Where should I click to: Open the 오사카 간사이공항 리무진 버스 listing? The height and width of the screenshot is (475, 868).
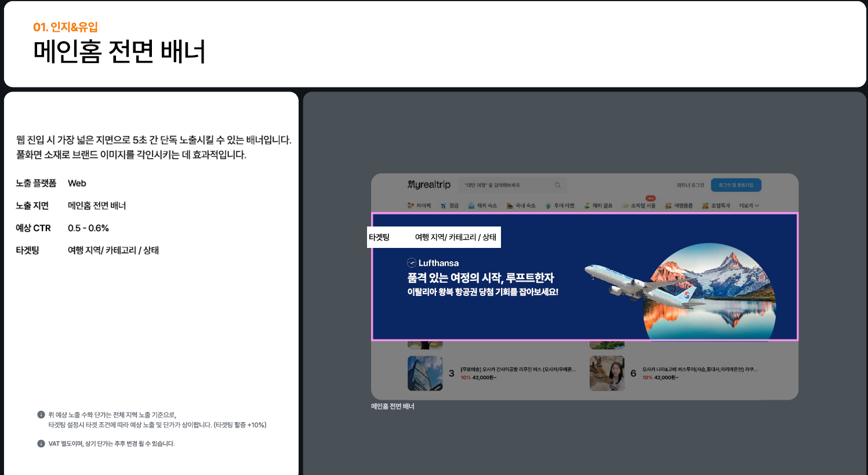pyautogui.click(x=518, y=369)
